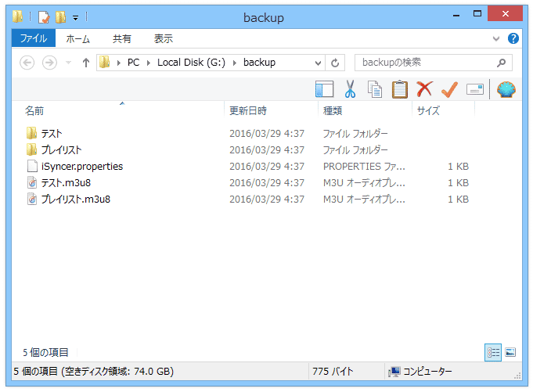Click the red X Delete icon
The height and width of the screenshot is (392, 533).
[424, 89]
